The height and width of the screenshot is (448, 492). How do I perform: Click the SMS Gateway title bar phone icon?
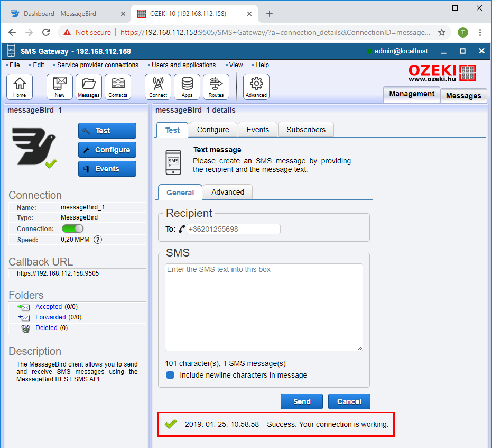point(11,51)
